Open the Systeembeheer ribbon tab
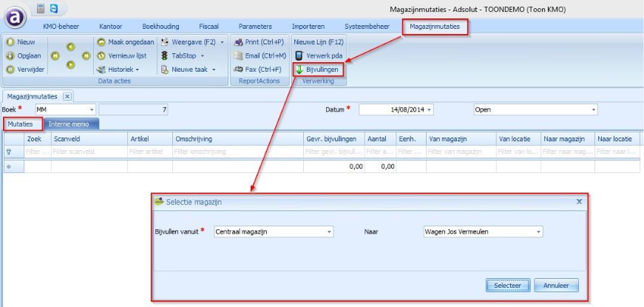644x307 pixels. point(367,27)
